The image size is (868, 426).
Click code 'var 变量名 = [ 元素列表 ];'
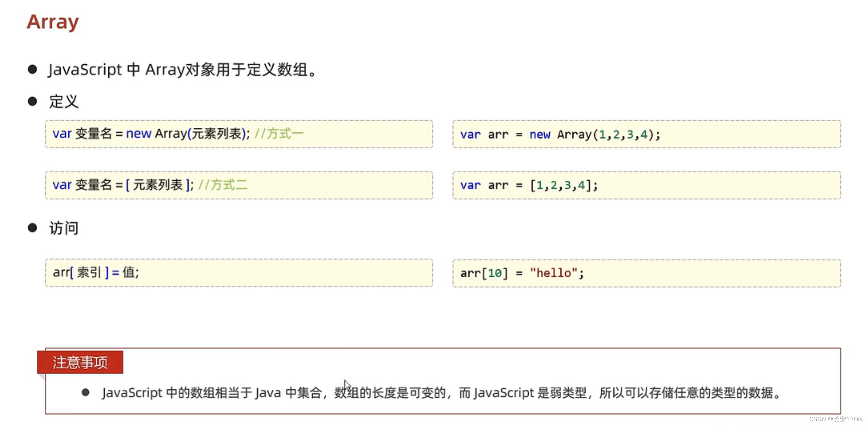click(123, 185)
